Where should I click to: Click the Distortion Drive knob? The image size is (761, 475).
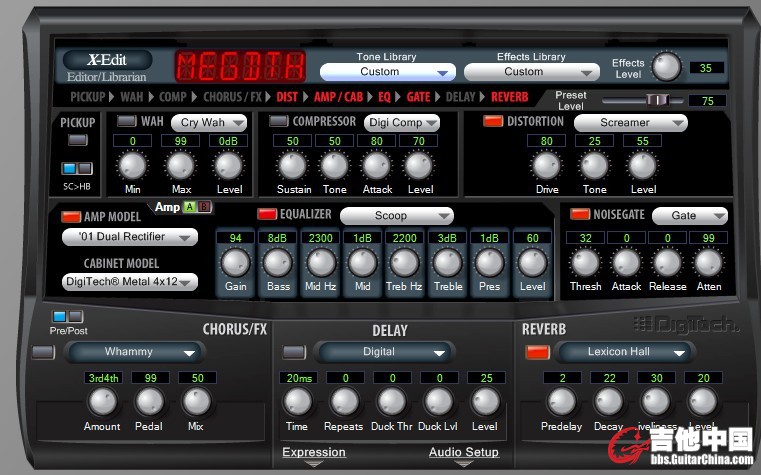point(546,165)
